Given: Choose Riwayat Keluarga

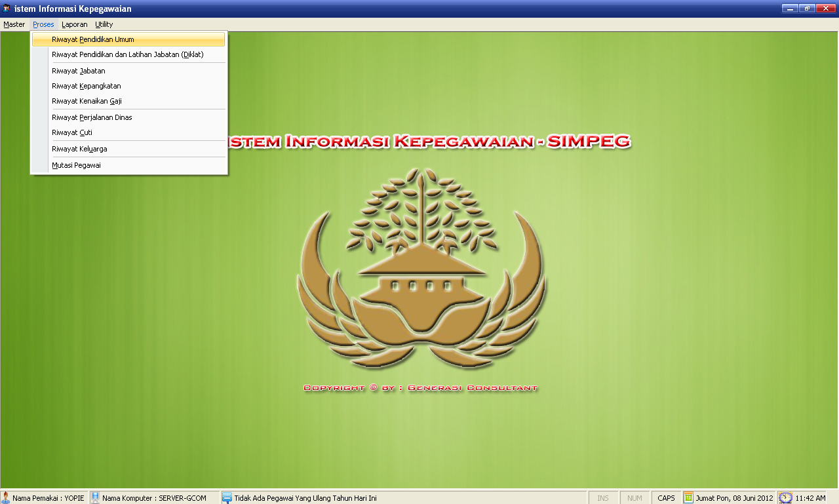Looking at the screenshot, I should point(79,149).
